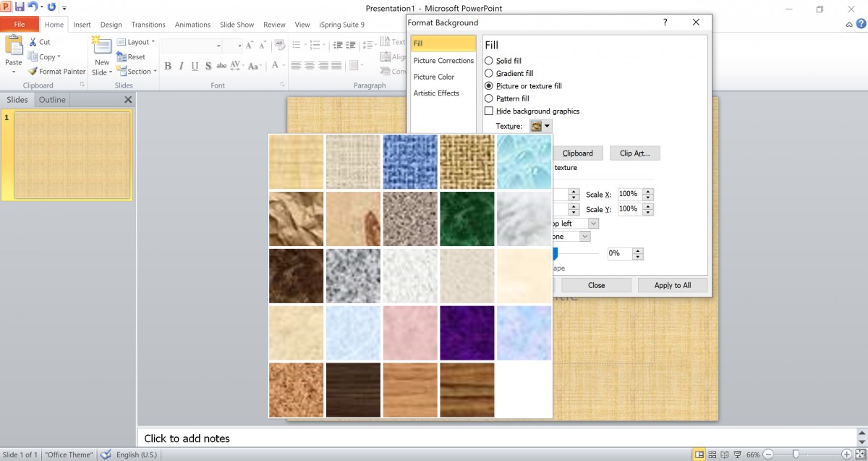Choose the Gradient fill option
Screen dimensions: 868x461
[x=489, y=73]
